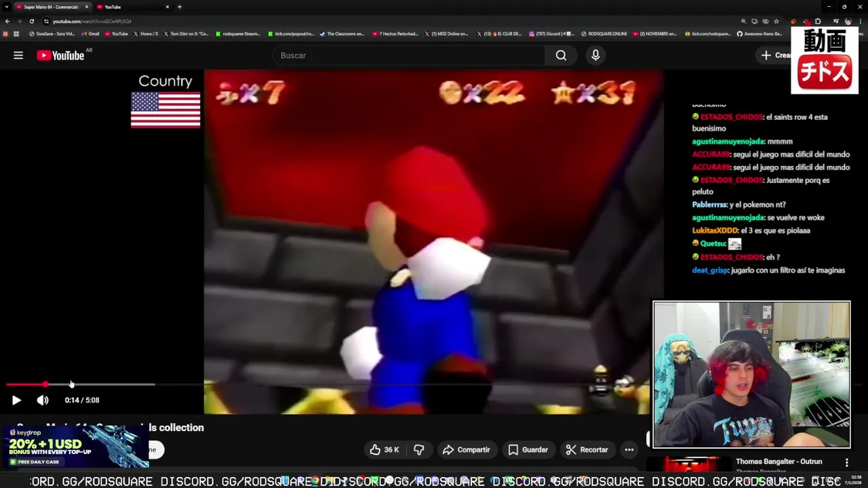Open the YouTube bookmark in bookmarks bar
Viewport: 868px width, 488px height.
pos(117,33)
